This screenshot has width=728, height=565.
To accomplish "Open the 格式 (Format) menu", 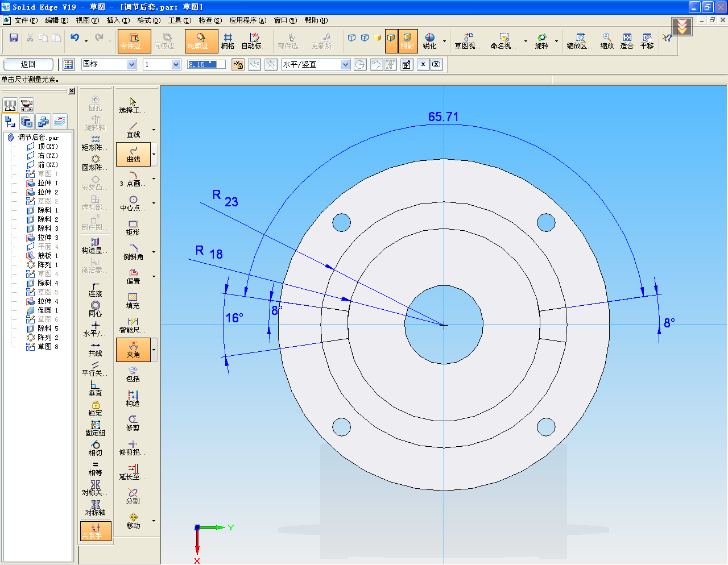I will pos(148,20).
